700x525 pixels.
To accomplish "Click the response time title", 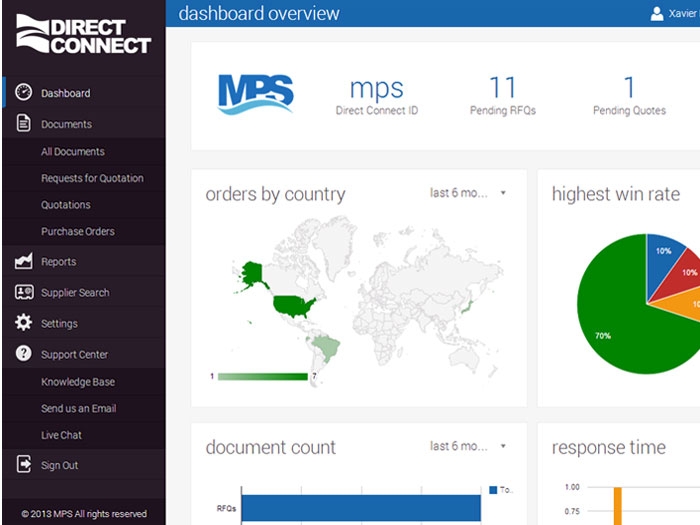I will click(x=608, y=447).
